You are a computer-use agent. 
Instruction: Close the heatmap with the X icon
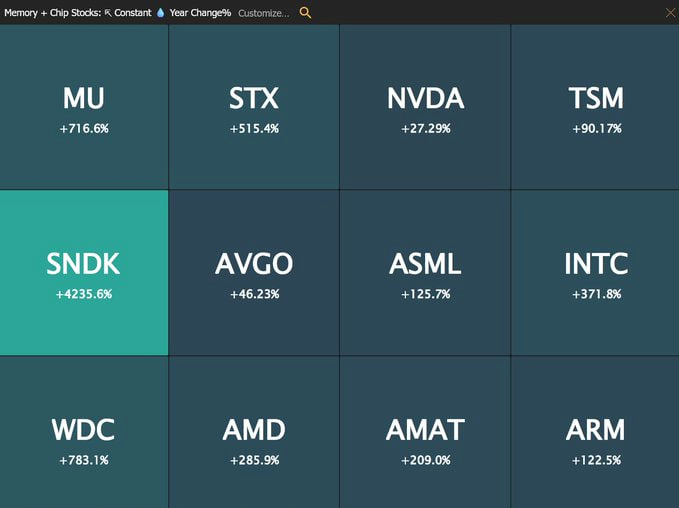tap(670, 13)
